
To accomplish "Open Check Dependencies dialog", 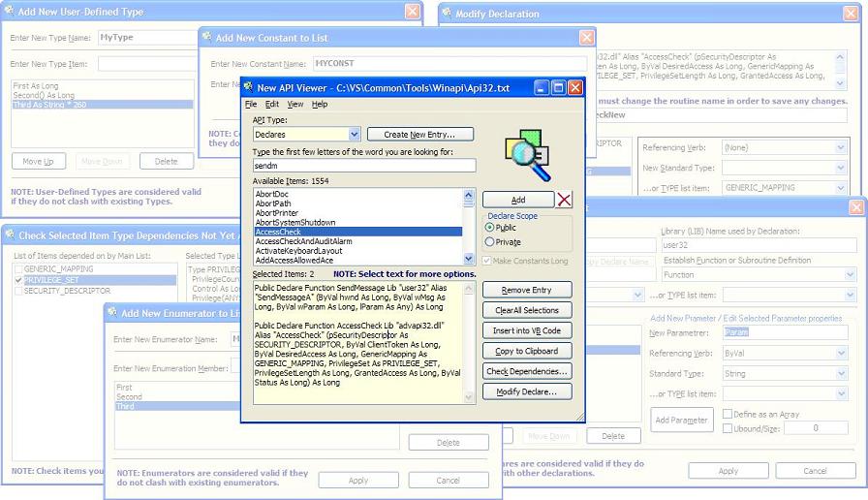I will click(x=527, y=371).
